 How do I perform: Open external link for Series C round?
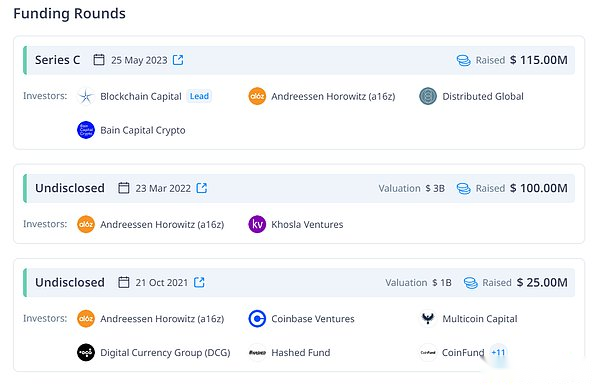pyautogui.click(x=178, y=60)
